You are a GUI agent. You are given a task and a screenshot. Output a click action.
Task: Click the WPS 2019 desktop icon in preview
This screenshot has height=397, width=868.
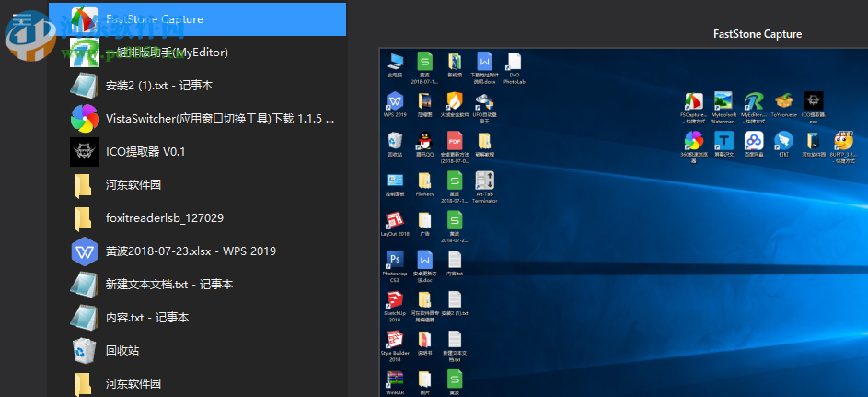point(395,100)
